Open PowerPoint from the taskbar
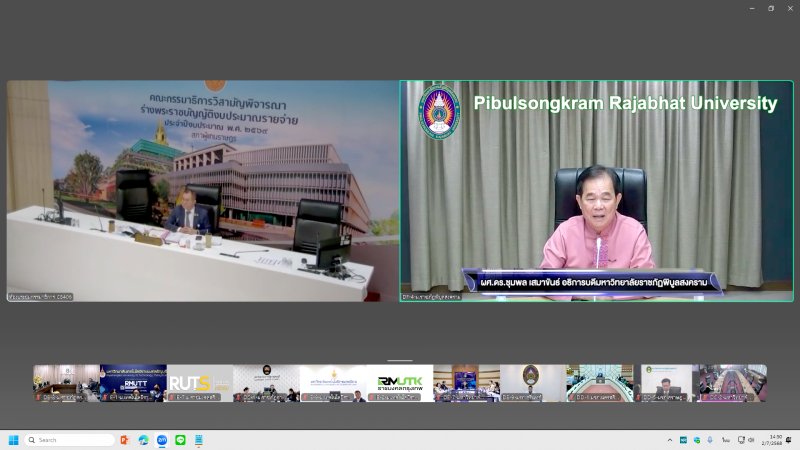The width and height of the screenshot is (800, 450). 125,440
